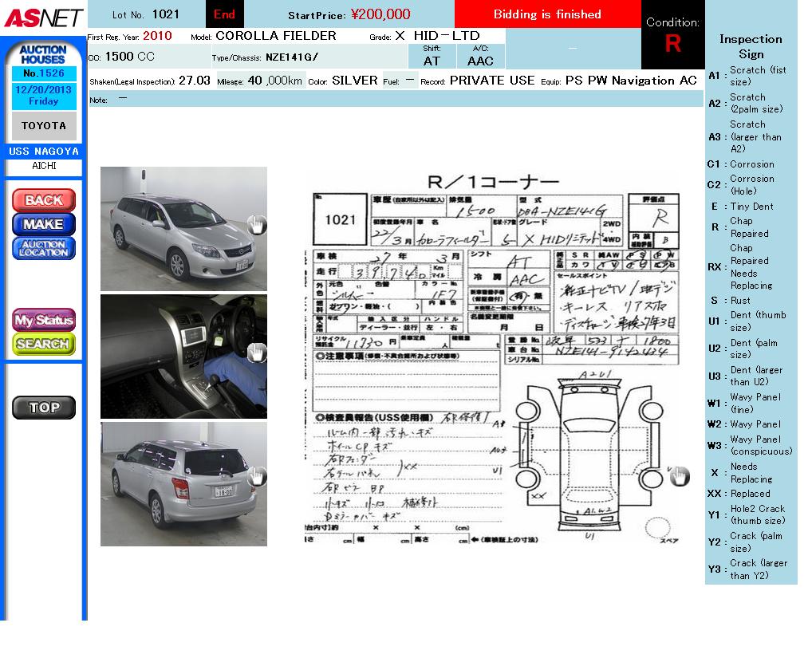Click the ASNET logo
The image size is (812, 666).
click(43, 17)
